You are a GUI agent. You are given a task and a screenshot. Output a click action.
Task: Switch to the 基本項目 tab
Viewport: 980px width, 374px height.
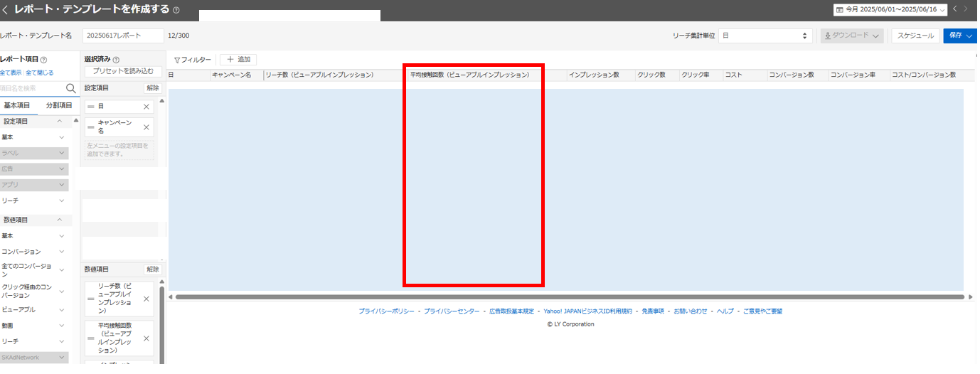17,105
